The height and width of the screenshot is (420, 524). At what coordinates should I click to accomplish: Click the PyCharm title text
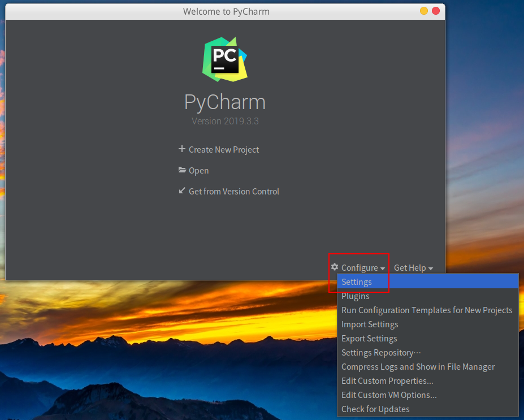225,102
